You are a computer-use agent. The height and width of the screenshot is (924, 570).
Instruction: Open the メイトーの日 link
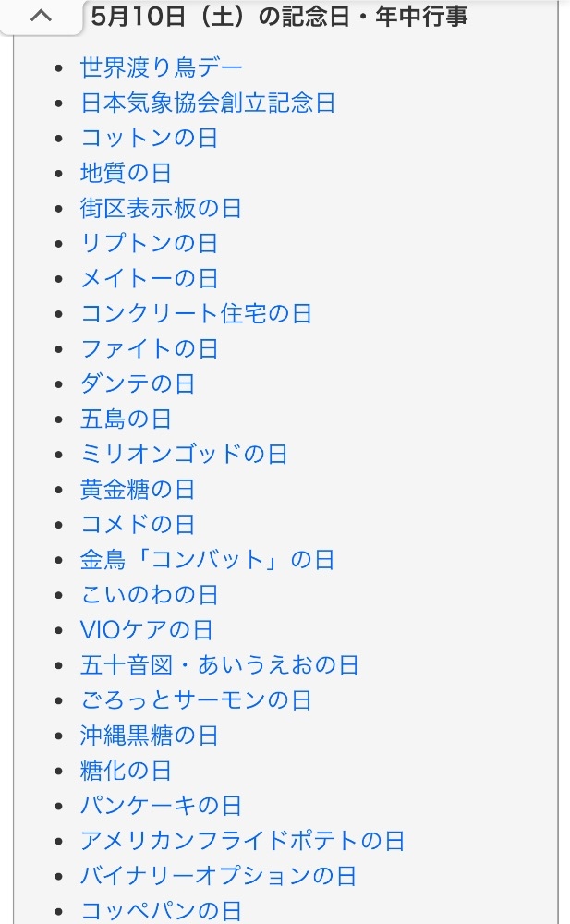(149, 278)
